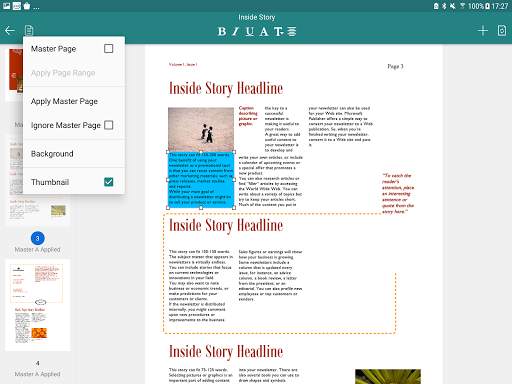The height and width of the screenshot is (384, 512).
Task: Select the red italic pull quote
Action: [398, 193]
